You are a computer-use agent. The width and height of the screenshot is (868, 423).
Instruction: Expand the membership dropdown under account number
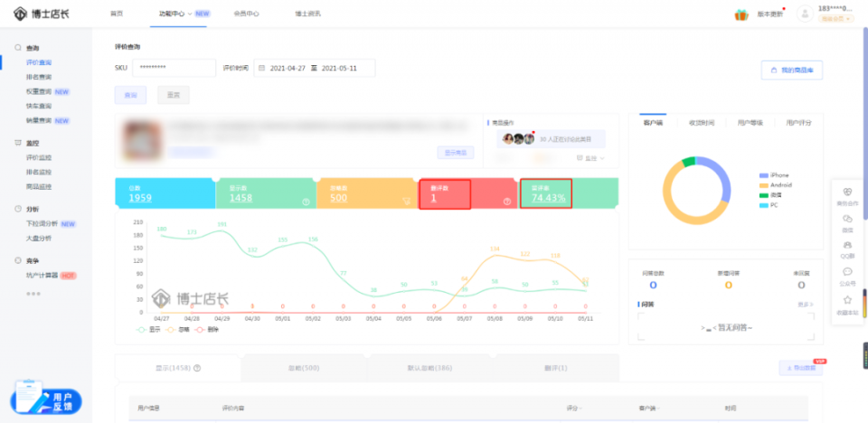(x=836, y=19)
